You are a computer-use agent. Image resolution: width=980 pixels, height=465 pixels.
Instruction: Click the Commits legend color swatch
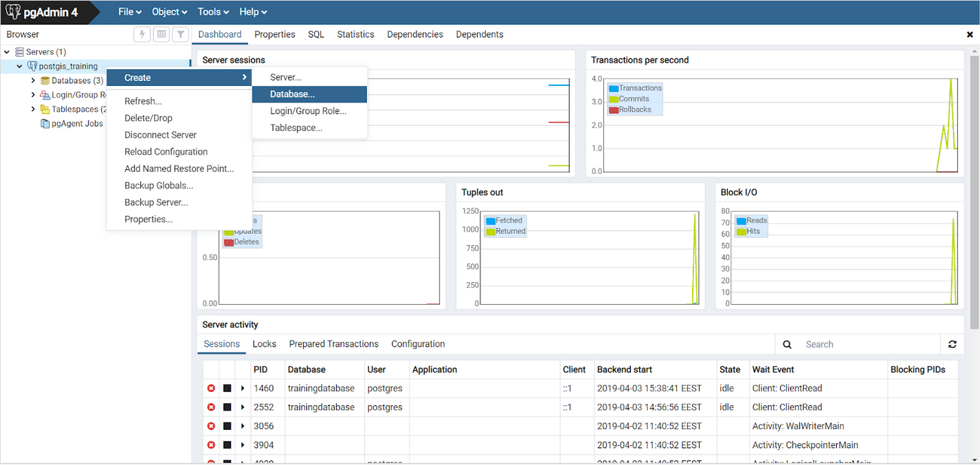click(614, 99)
